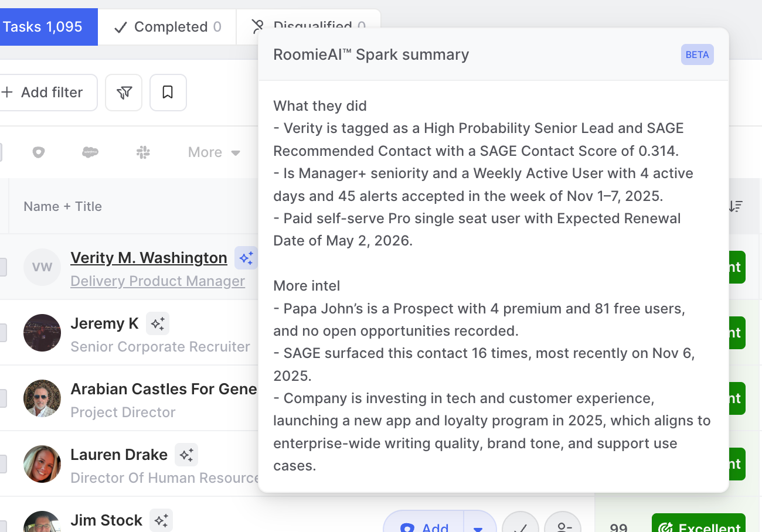Click the Name + Title column header
This screenshot has height=532, width=762.
(63, 206)
